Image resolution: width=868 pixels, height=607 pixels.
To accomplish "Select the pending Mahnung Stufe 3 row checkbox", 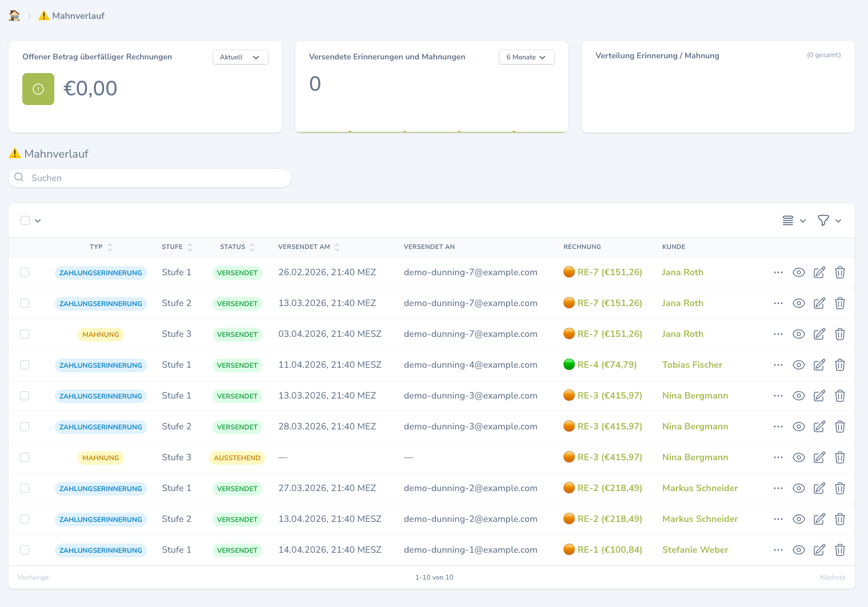I will coord(25,457).
